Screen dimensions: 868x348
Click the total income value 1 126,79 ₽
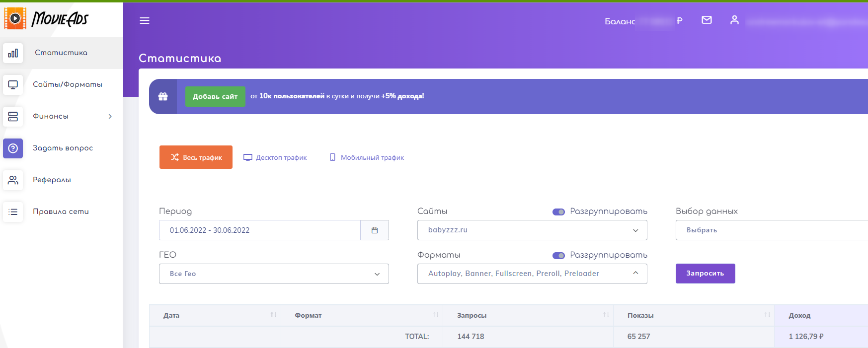point(806,337)
